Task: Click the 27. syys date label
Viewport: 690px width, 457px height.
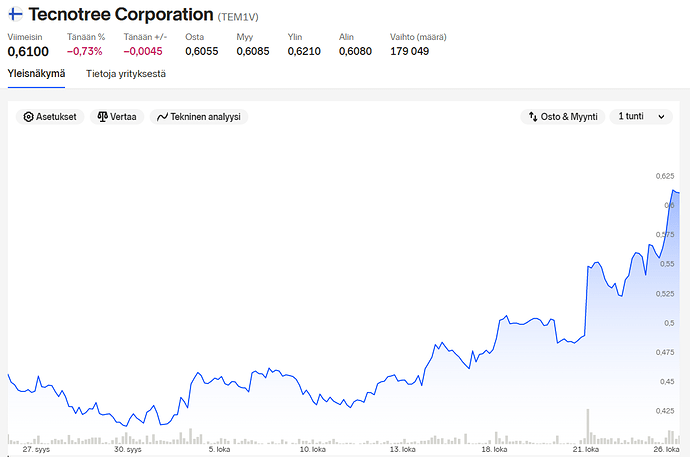Action: click(36, 449)
